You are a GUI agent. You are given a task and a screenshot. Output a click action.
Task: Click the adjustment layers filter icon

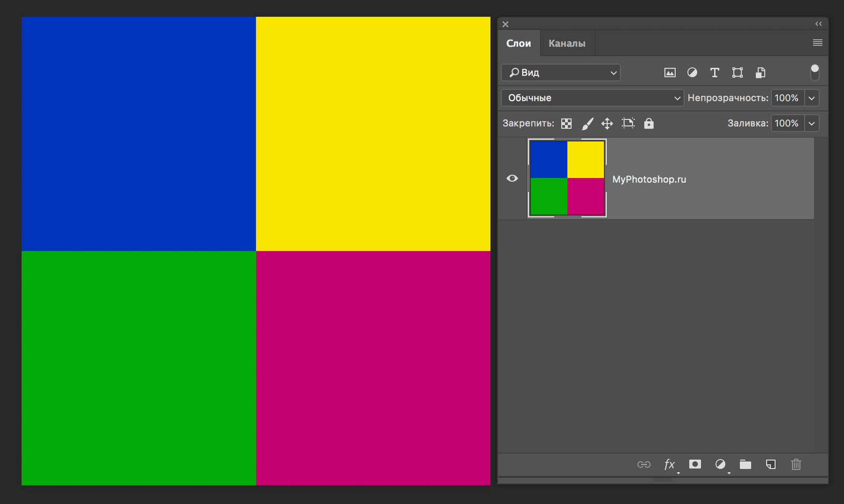pyautogui.click(x=692, y=73)
